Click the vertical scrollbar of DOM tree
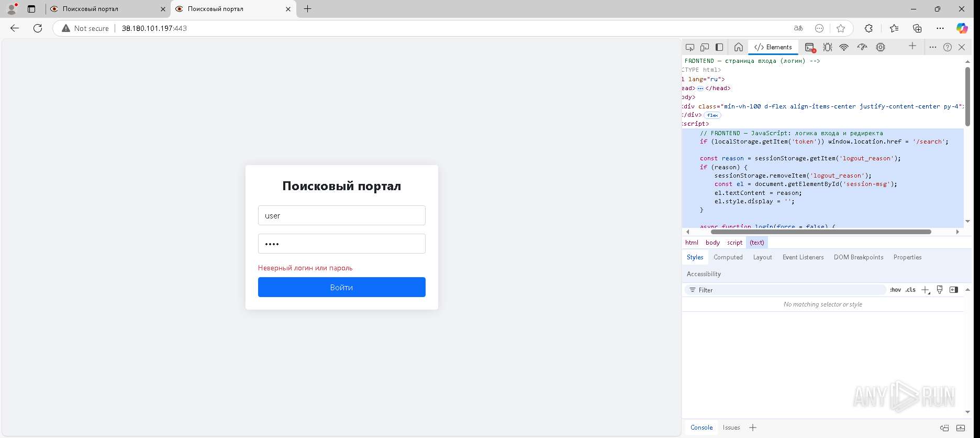This screenshot has height=438, width=980. pos(967,96)
